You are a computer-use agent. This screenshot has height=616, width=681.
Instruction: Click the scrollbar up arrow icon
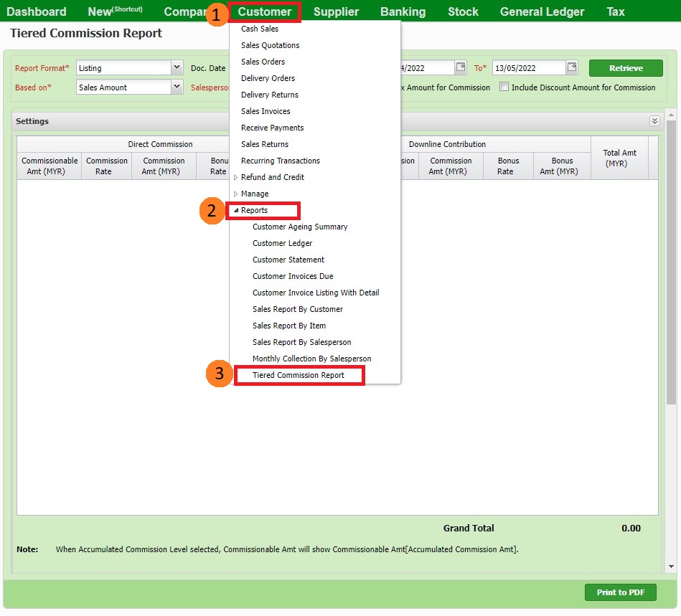[671, 113]
